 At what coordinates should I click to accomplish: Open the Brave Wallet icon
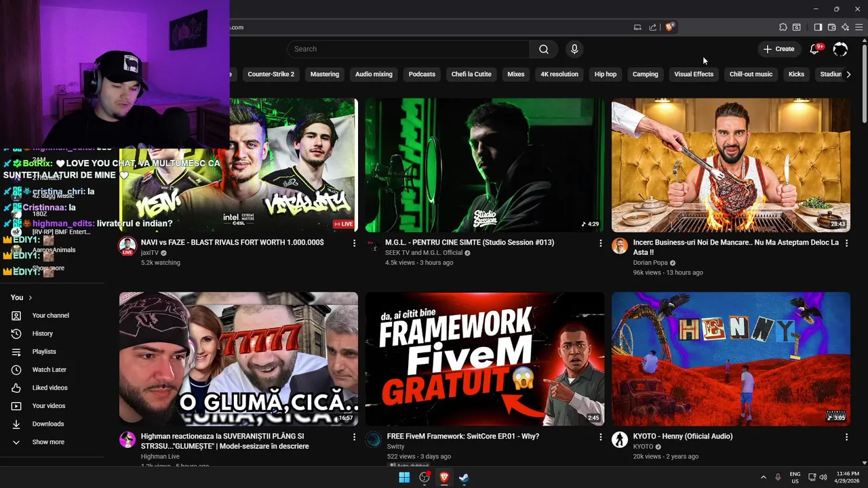tap(831, 27)
